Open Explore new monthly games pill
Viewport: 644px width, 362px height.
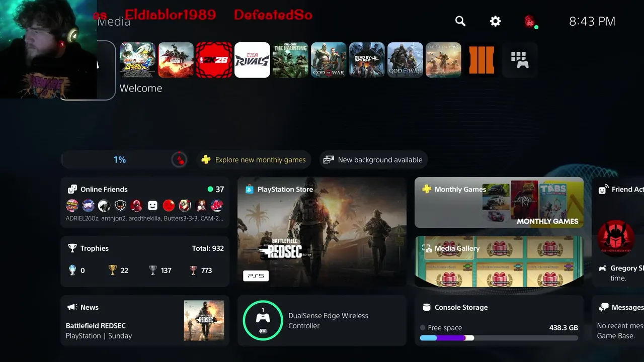[x=254, y=160]
